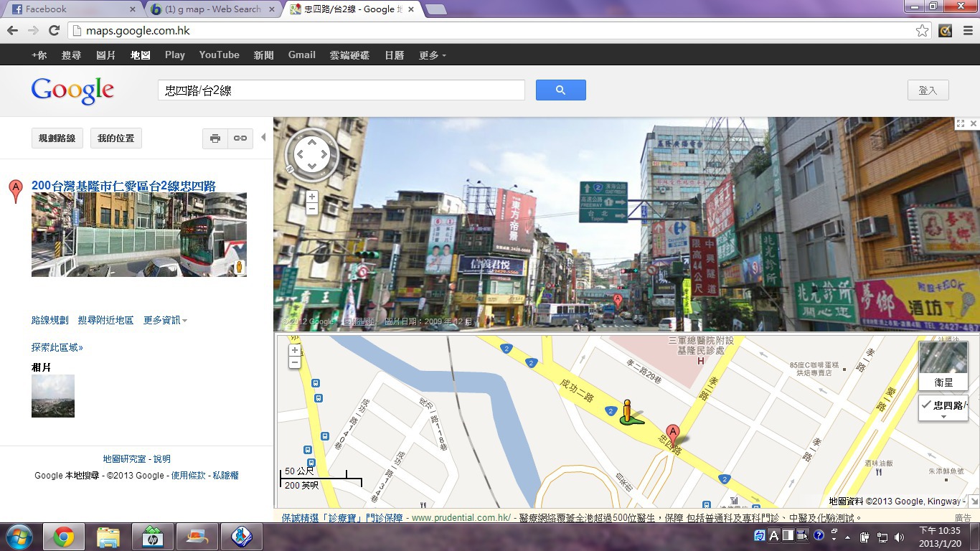Zoom out the map with minus button
This screenshot has height=551, width=980.
coord(294,362)
